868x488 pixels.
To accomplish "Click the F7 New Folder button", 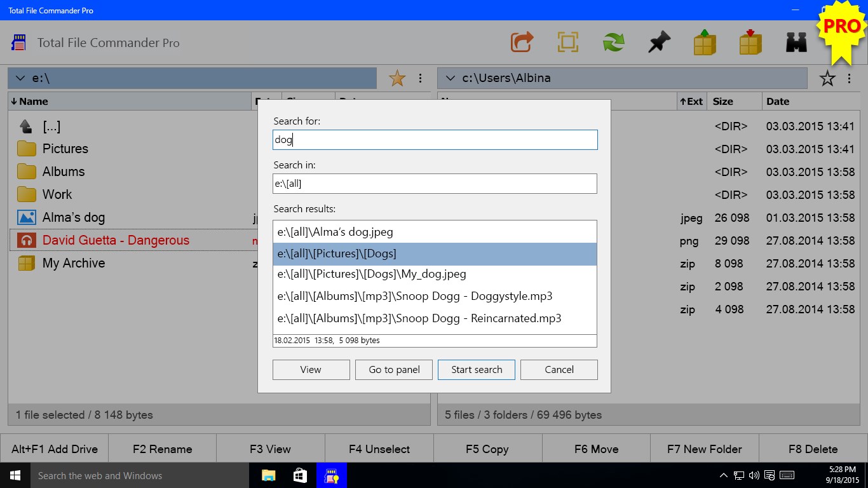I will (705, 449).
